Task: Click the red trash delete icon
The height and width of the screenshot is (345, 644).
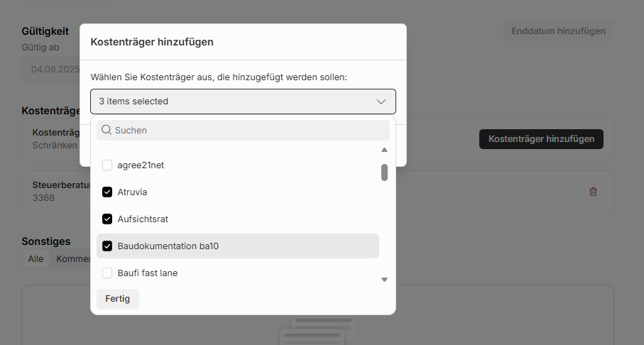Action: pyautogui.click(x=593, y=192)
